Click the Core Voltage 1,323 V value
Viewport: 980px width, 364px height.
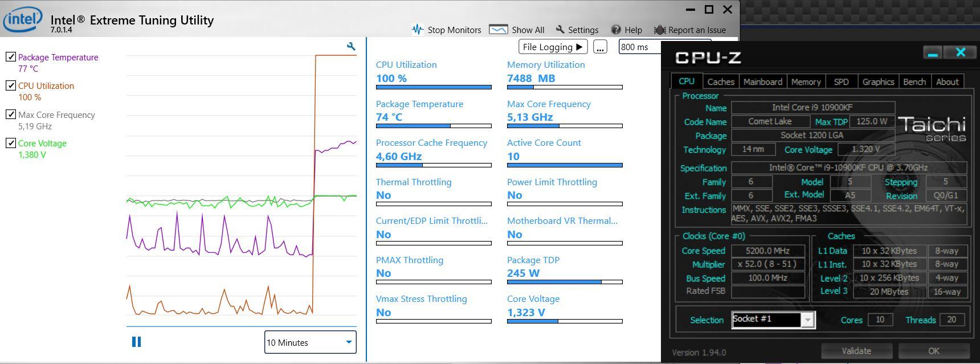[526, 312]
